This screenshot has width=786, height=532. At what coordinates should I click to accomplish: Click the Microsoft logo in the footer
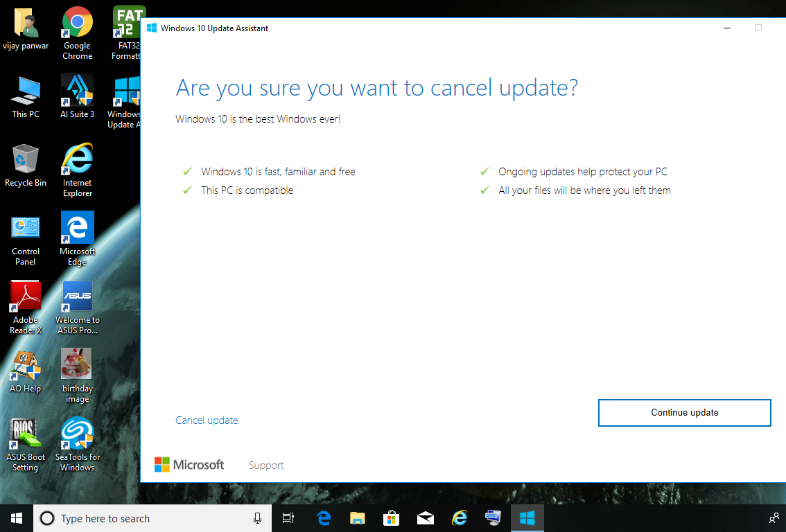(189, 465)
